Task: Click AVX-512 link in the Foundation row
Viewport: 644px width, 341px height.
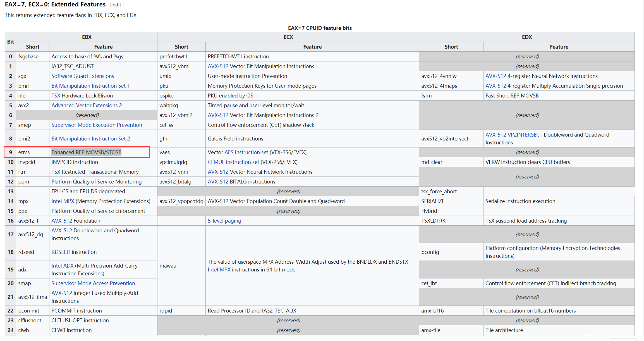Action: point(62,221)
